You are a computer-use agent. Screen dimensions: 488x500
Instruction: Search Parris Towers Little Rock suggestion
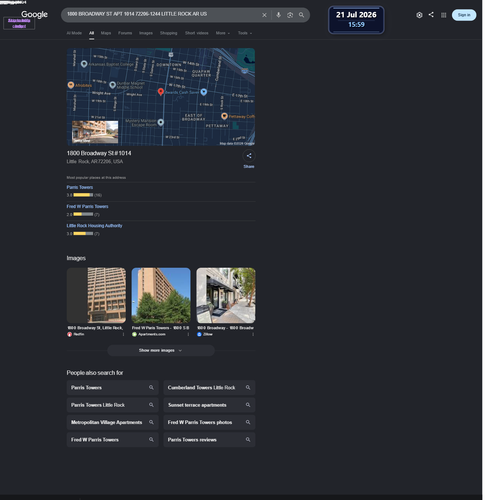[x=113, y=405]
